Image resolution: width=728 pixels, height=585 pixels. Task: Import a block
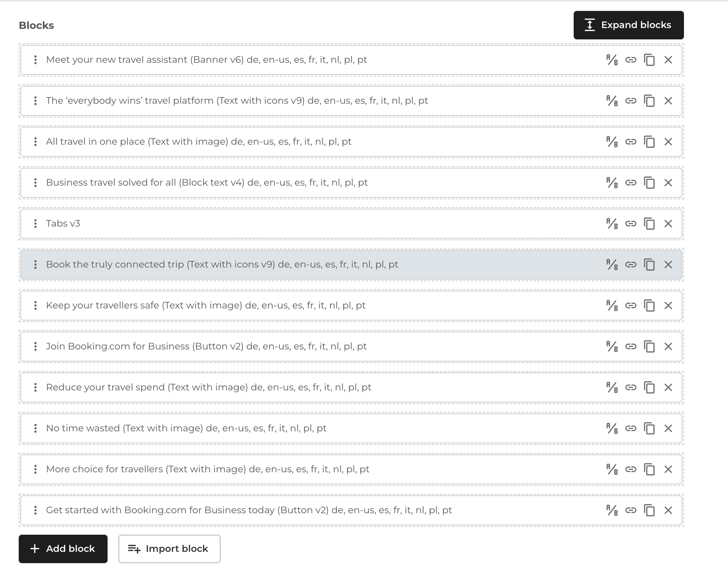[x=169, y=549]
